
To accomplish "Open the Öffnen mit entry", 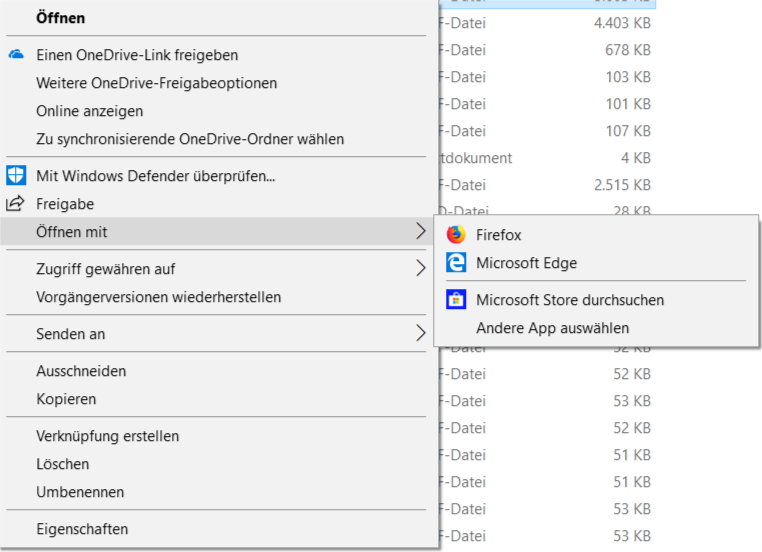I will coord(71,232).
